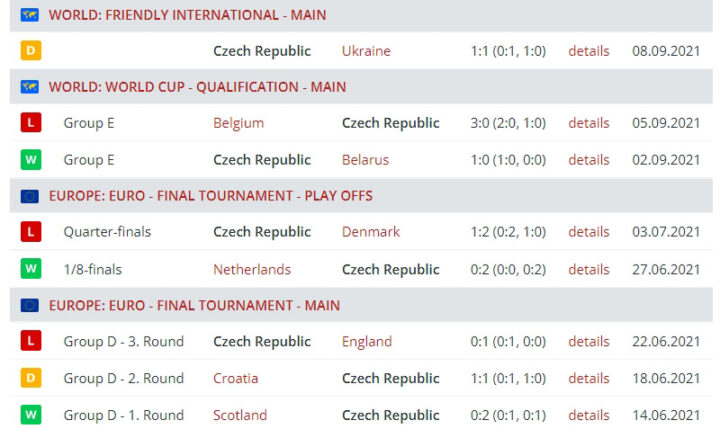Click world flag icon beside Friendly International
This screenshot has width=720, height=429.
[29, 15]
